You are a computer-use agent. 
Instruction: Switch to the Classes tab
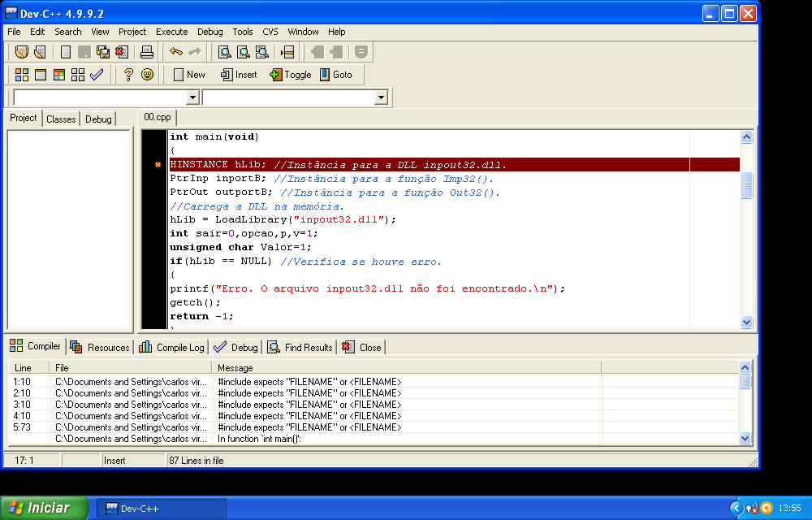61,119
